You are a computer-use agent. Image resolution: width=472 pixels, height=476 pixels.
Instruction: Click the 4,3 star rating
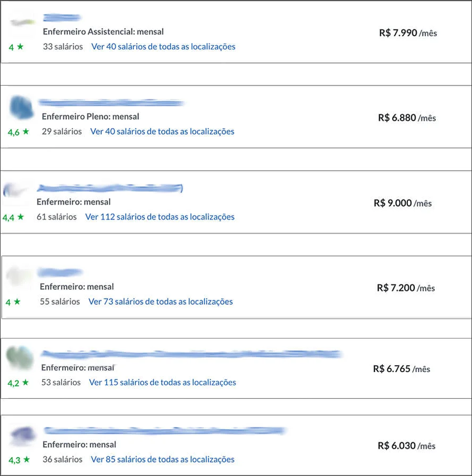click(x=19, y=460)
